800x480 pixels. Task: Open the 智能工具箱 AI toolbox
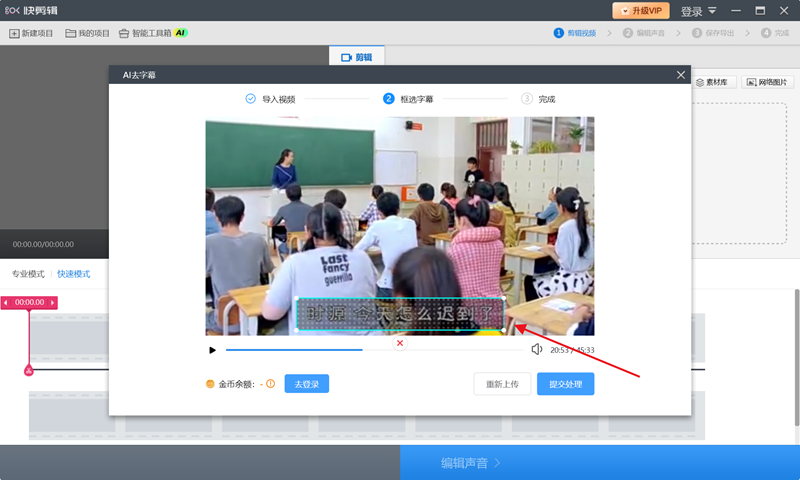(x=153, y=33)
